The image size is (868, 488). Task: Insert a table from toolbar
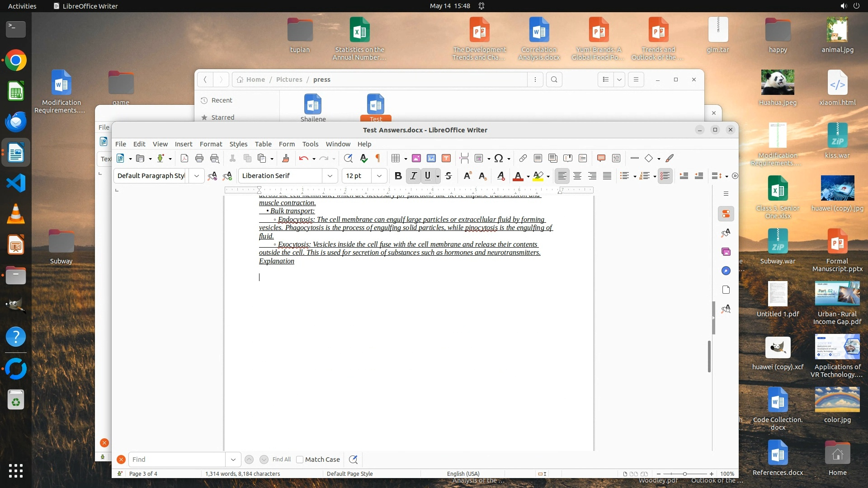tap(396, 158)
